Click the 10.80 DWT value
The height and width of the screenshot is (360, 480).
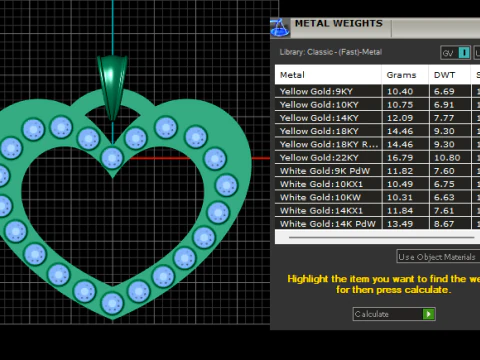click(x=447, y=158)
